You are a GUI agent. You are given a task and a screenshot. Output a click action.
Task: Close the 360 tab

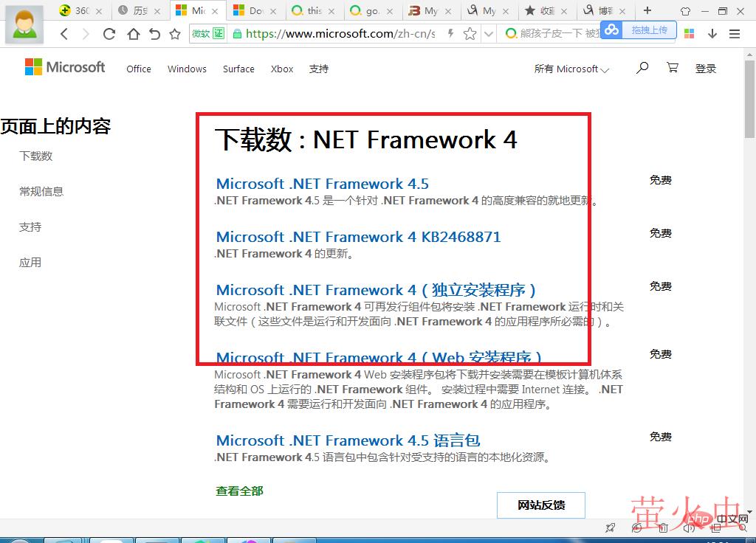pyautogui.click(x=99, y=11)
